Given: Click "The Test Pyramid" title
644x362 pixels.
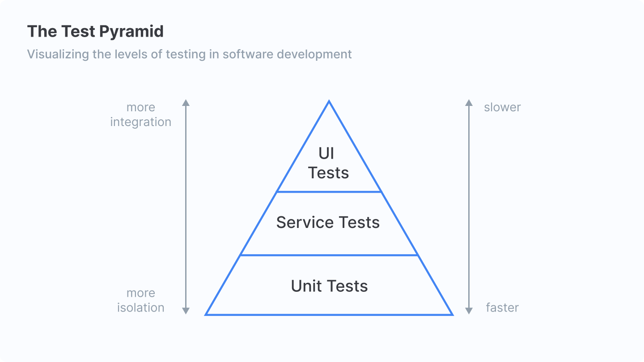Looking at the screenshot, I should (95, 32).
